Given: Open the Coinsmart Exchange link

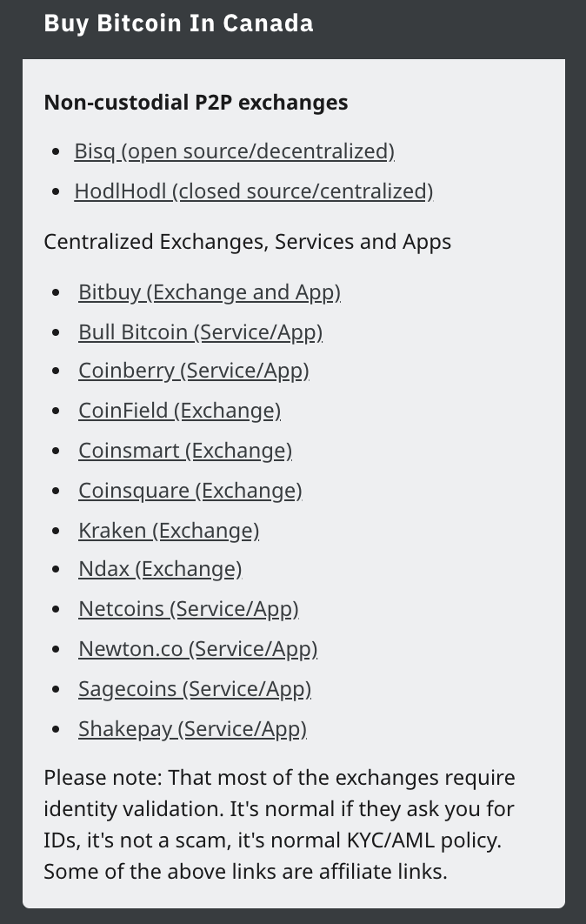Looking at the screenshot, I should click(x=185, y=451).
